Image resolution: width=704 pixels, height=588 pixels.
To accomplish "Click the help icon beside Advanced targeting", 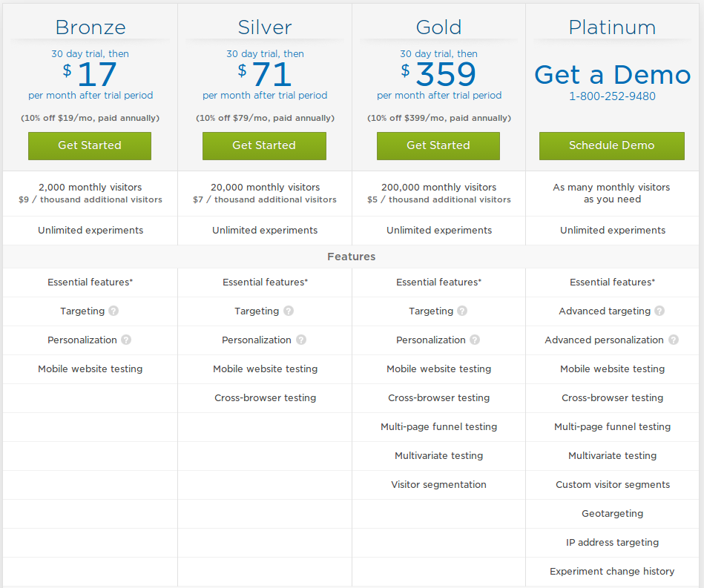I will point(659,311).
